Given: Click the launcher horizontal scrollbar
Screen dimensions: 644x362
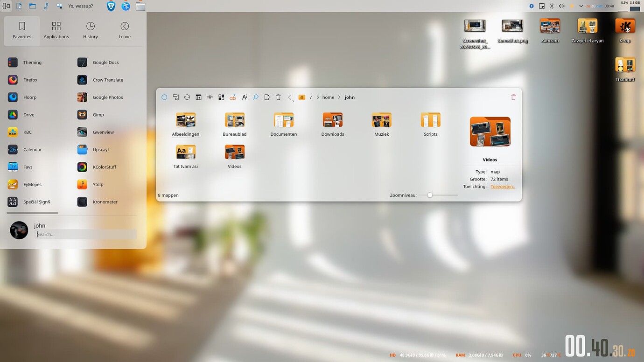Looking at the screenshot, I should (x=32, y=213).
